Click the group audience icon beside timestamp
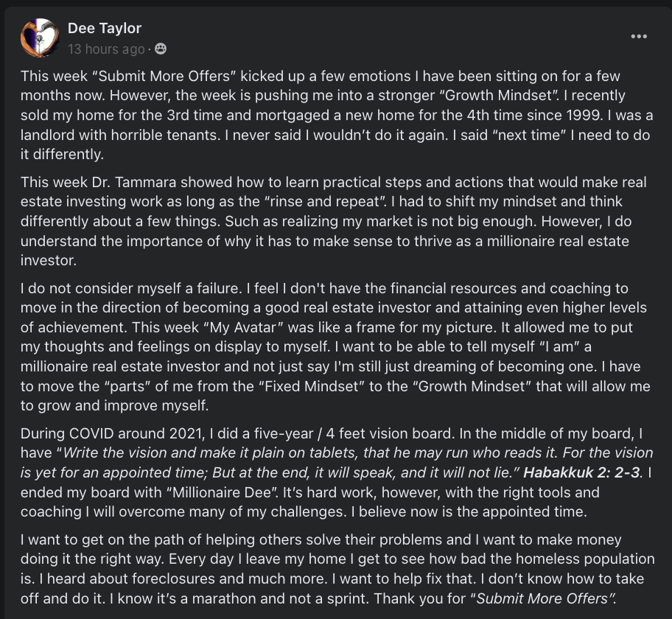Image resolution: width=672 pixels, height=619 pixels. 161,49
